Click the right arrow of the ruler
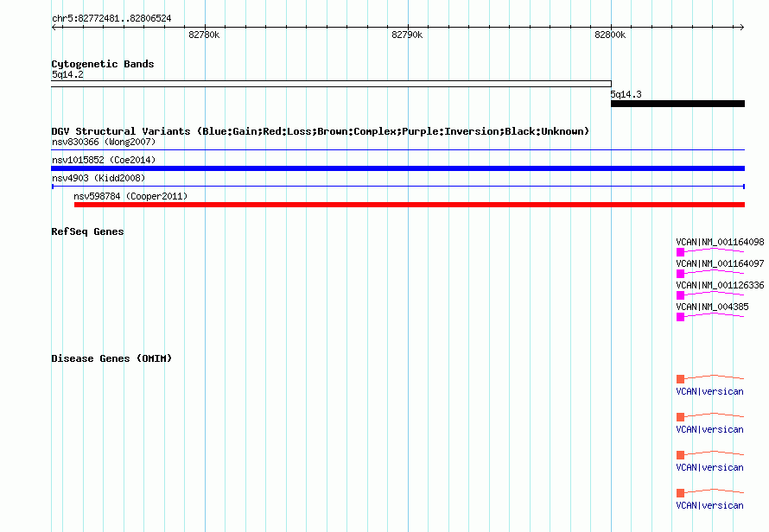The height and width of the screenshot is (532, 769). click(742, 28)
